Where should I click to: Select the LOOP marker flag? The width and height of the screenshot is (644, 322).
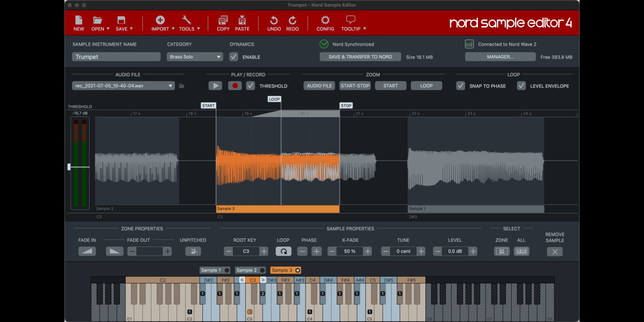[x=274, y=99]
